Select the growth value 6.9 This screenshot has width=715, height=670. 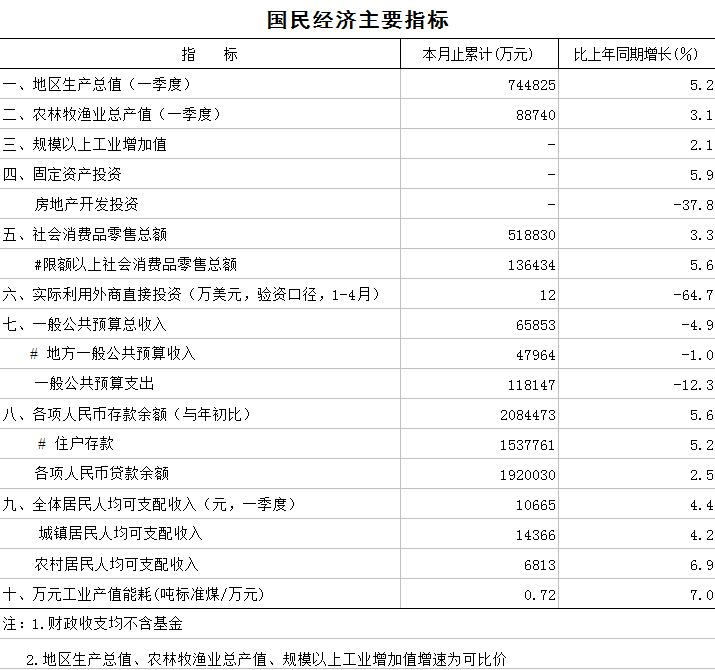click(701, 566)
